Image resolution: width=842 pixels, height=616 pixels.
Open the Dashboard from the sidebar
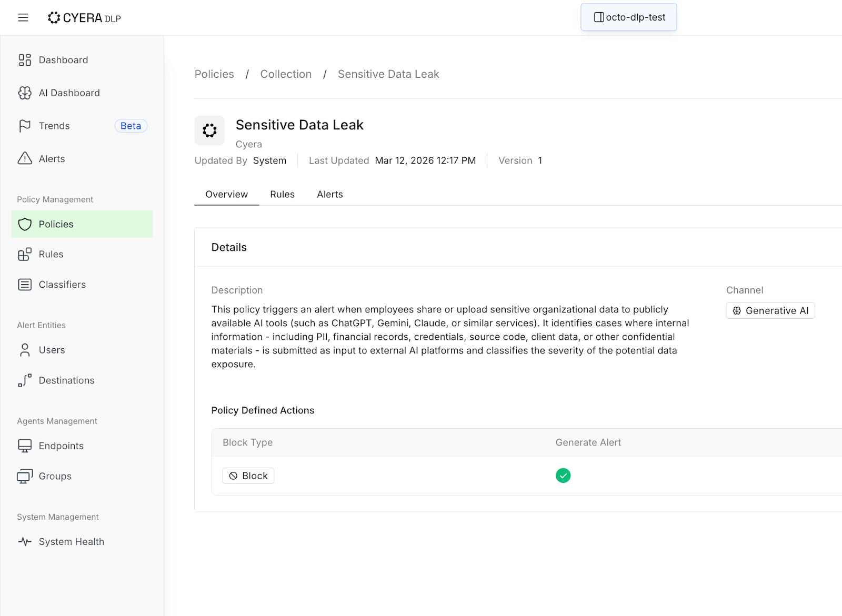pyautogui.click(x=63, y=59)
